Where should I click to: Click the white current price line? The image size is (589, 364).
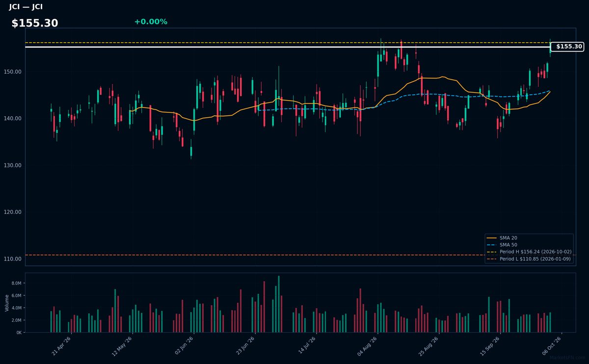288,47
